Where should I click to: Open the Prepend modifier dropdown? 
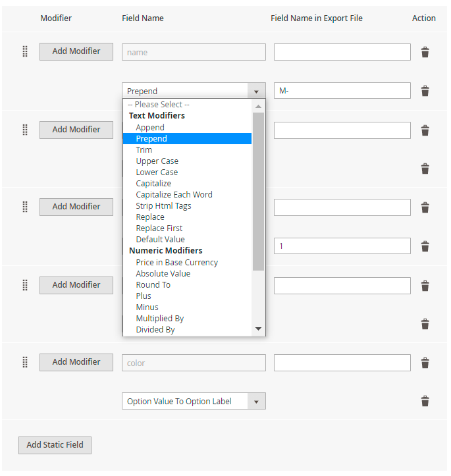(193, 91)
